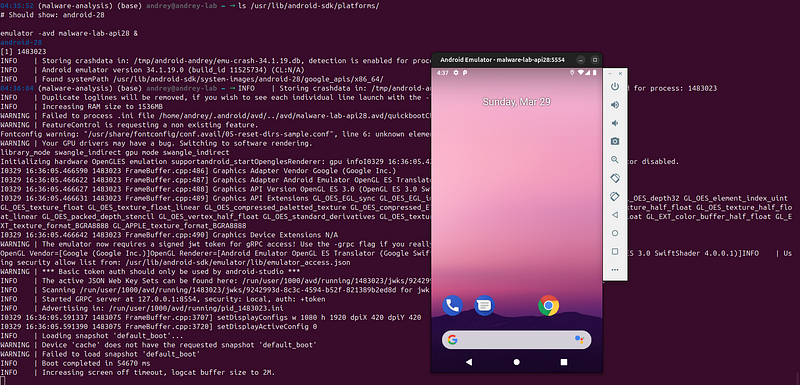Lower volume with the Volume Down icon

pyautogui.click(x=615, y=123)
